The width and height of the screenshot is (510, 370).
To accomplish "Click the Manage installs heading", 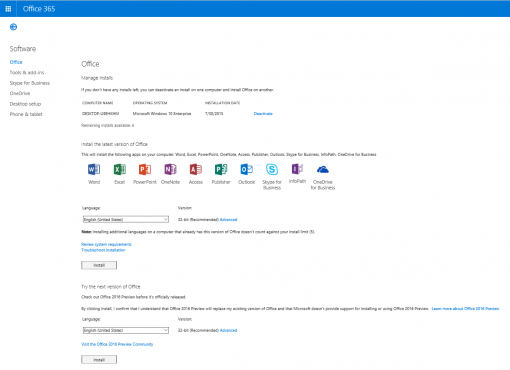I will 97,78.
